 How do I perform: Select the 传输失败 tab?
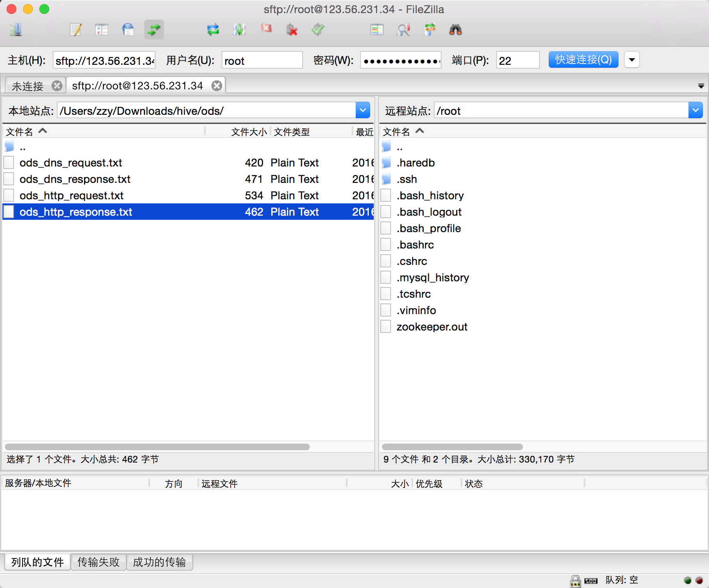99,562
